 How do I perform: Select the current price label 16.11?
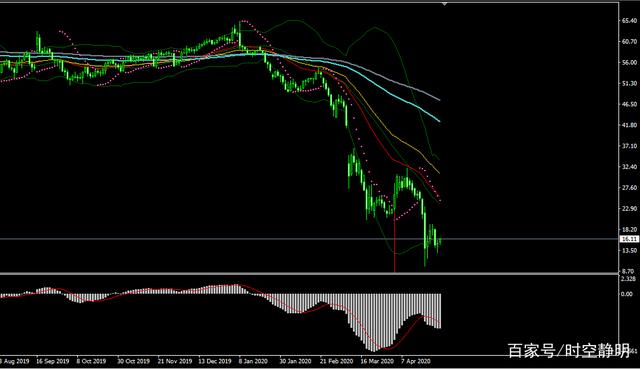(629, 239)
